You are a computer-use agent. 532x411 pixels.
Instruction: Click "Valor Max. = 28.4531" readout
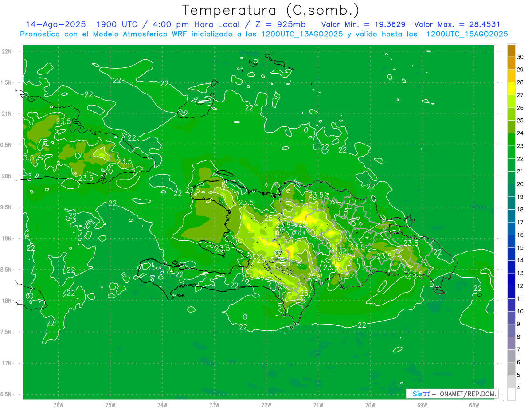(457, 24)
